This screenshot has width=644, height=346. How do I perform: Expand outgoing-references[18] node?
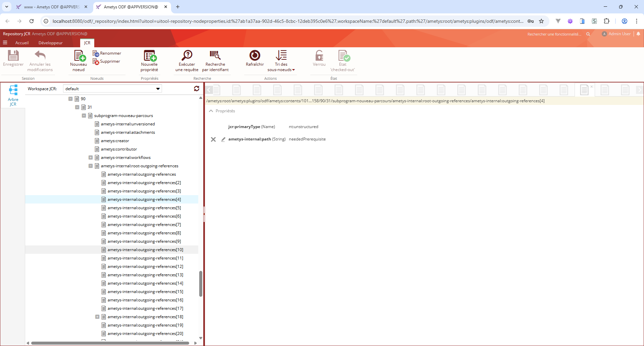pyautogui.click(x=97, y=317)
